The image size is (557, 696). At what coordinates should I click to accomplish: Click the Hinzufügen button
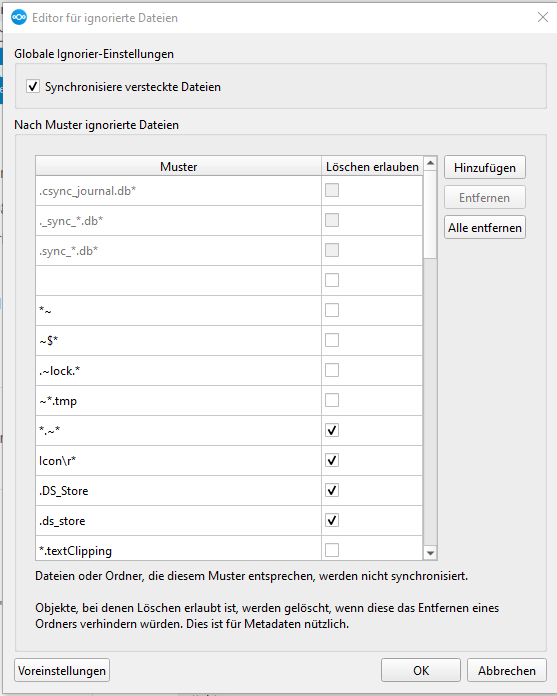(485, 167)
